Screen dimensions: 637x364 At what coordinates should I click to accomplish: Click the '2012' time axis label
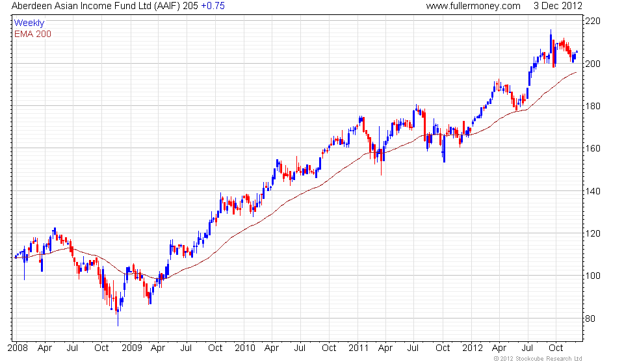473,348
